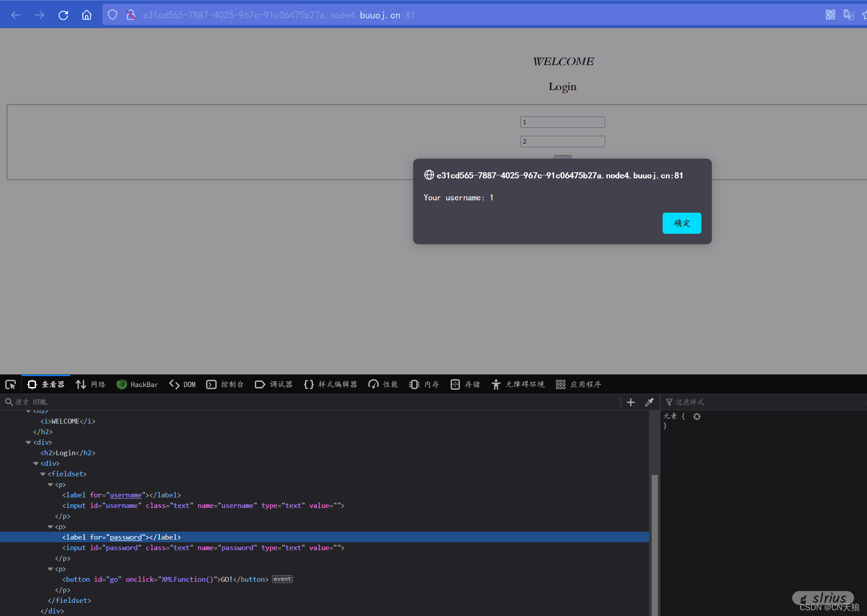Collapse the fieldset tree node
This screenshot has height=616, width=867.
43,474
